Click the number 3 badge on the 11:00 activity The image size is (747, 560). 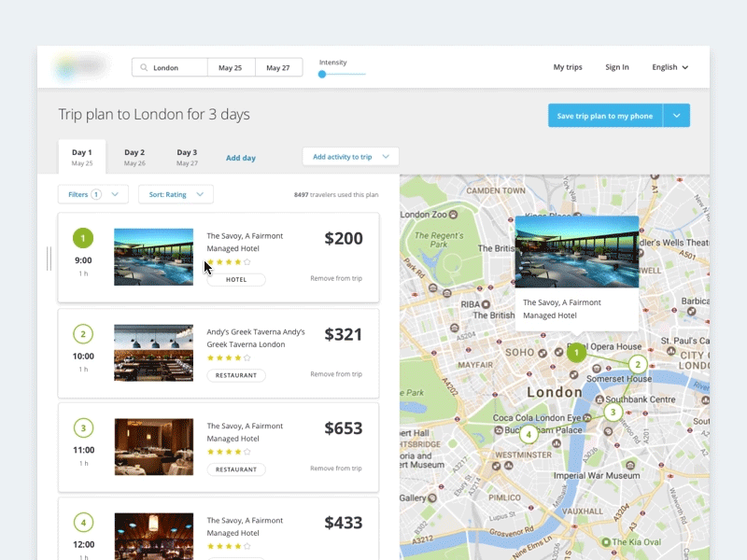[82, 427]
